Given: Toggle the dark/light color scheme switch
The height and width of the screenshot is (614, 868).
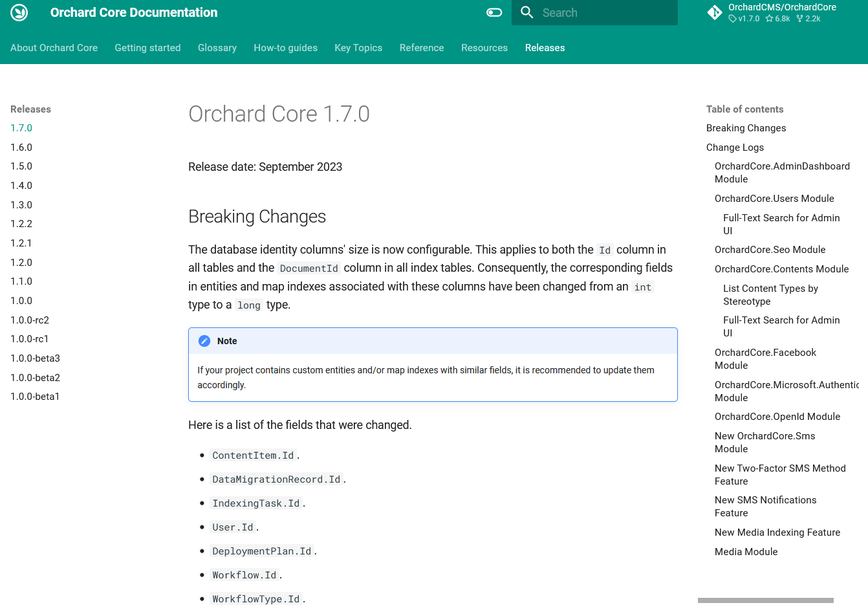Looking at the screenshot, I should tap(494, 12).
